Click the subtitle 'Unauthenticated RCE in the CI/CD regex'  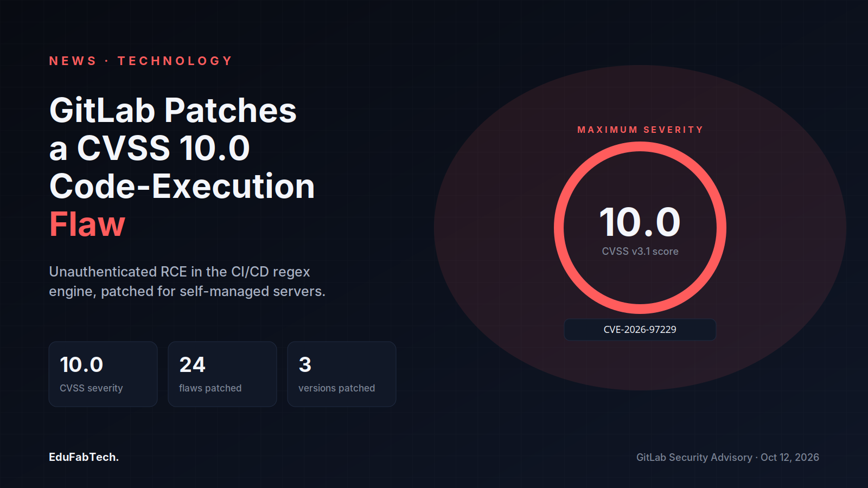(x=180, y=272)
